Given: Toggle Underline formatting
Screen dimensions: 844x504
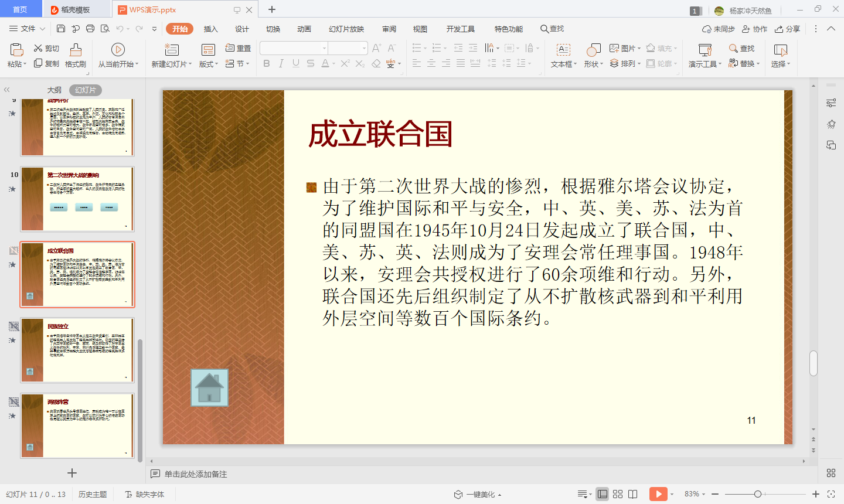Looking at the screenshot, I should [x=296, y=63].
